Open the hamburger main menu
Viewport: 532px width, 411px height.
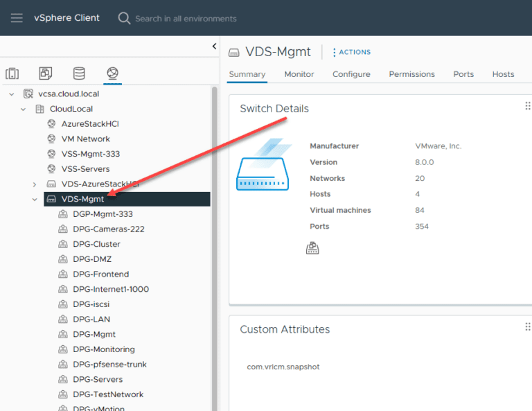tap(17, 18)
